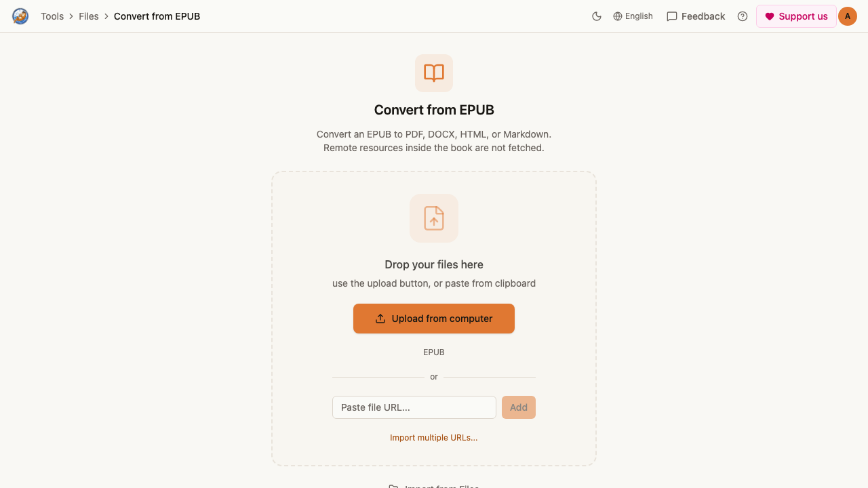Open help via the question mark icon
868x488 pixels.
[x=743, y=16]
